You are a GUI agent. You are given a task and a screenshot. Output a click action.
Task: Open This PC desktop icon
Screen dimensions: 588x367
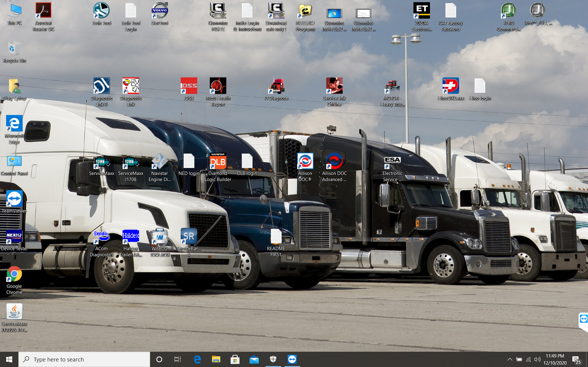pyautogui.click(x=14, y=14)
